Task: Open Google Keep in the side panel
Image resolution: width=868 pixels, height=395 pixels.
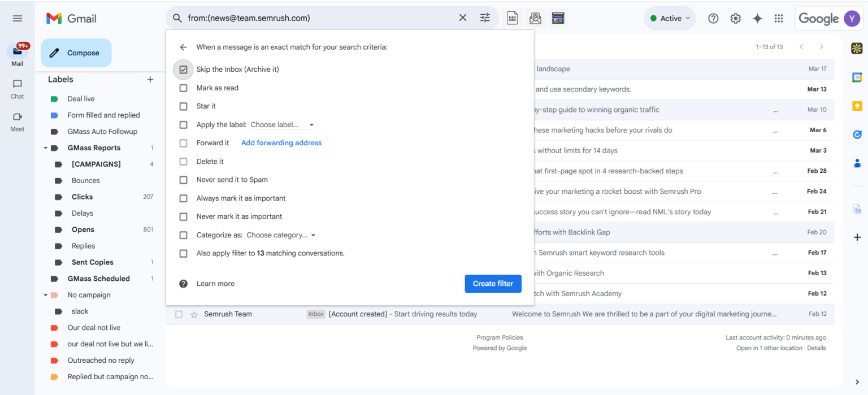Action: click(x=857, y=105)
